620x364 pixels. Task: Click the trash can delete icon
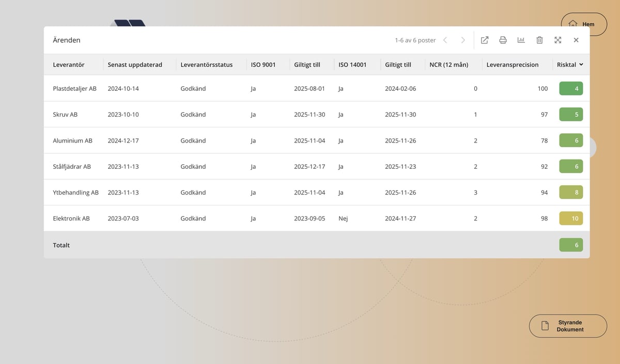coord(539,40)
